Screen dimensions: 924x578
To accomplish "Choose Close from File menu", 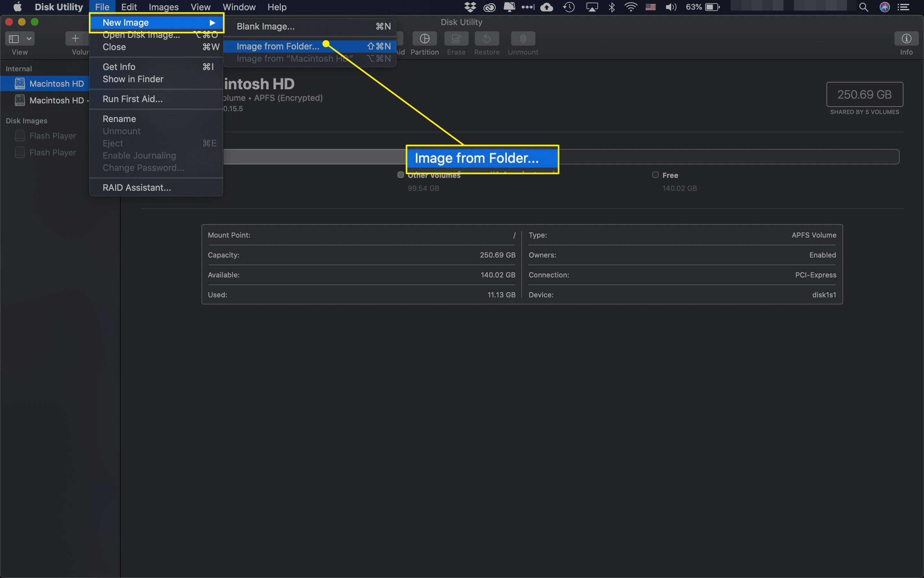I will pos(156,47).
